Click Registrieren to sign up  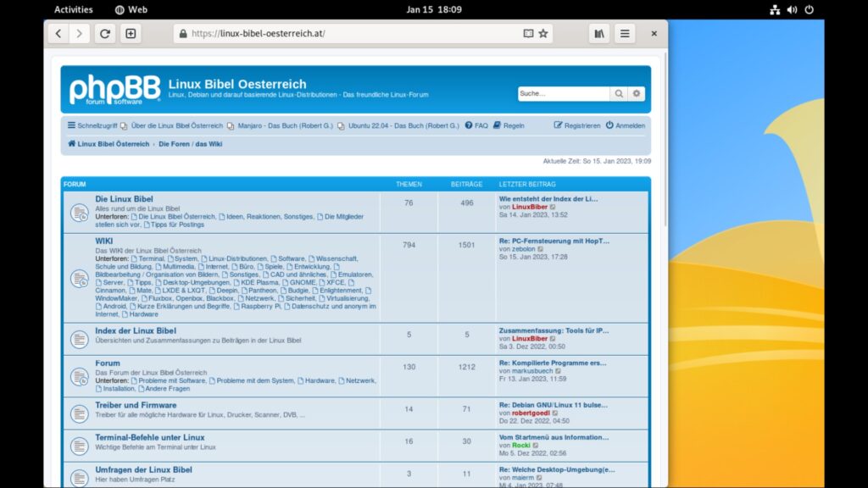point(577,125)
